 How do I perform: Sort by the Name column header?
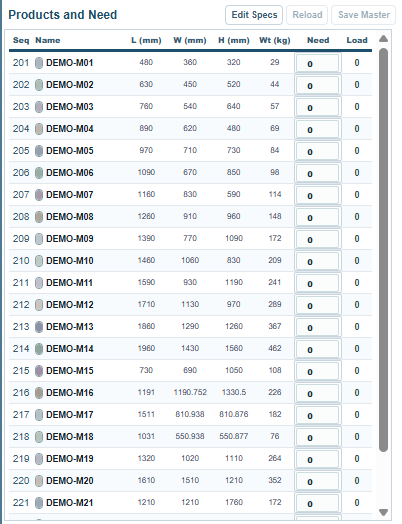[x=48, y=40]
